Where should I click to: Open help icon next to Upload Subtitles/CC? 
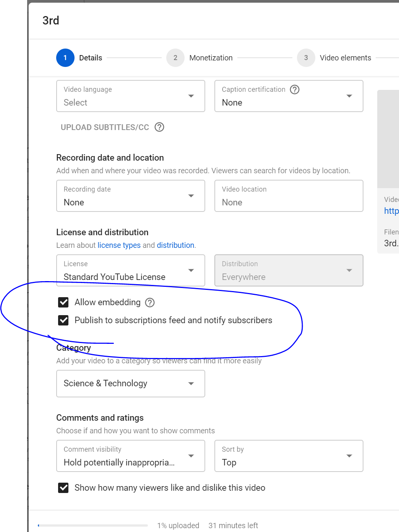pos(159,127)
